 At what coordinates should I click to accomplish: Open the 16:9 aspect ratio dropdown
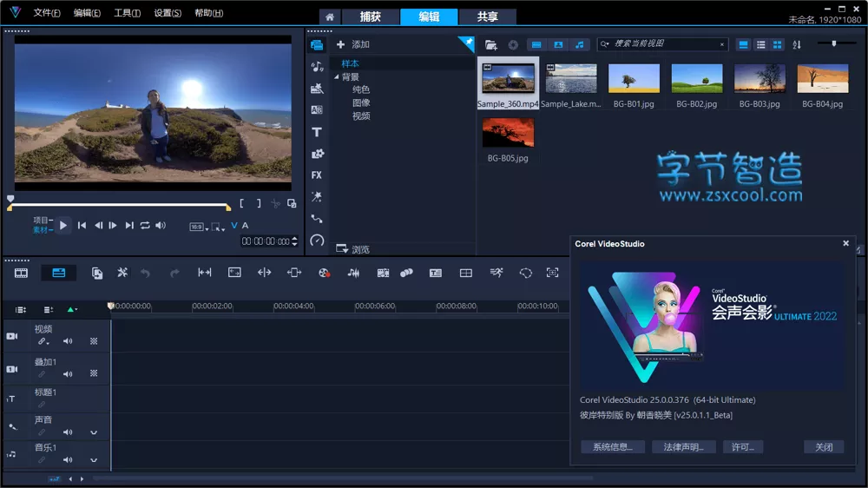199,227
